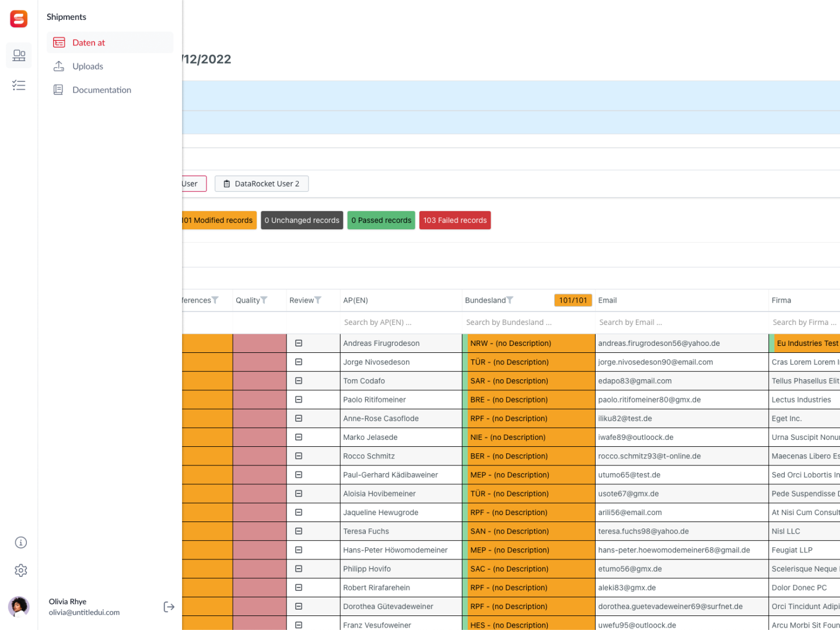Click email teresa.fuchs98@yahoo.de
The width and height of the screenshot is (840, 630).
tap(643, 531)
